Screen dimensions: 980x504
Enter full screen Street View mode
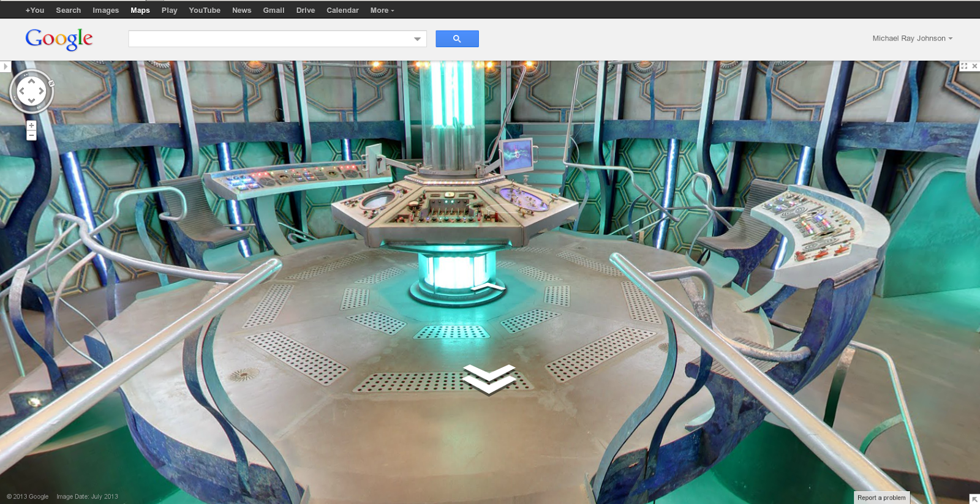[x=964, y=66]
